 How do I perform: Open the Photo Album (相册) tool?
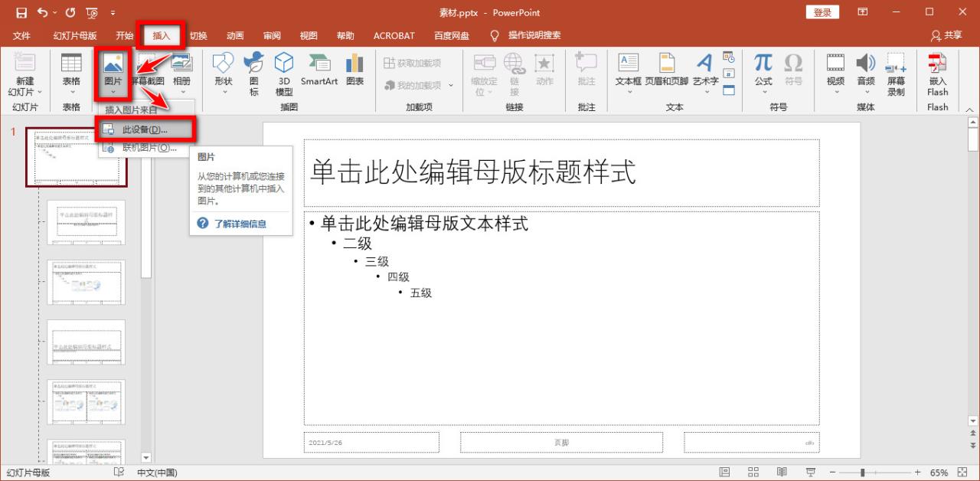pos(181,73)
